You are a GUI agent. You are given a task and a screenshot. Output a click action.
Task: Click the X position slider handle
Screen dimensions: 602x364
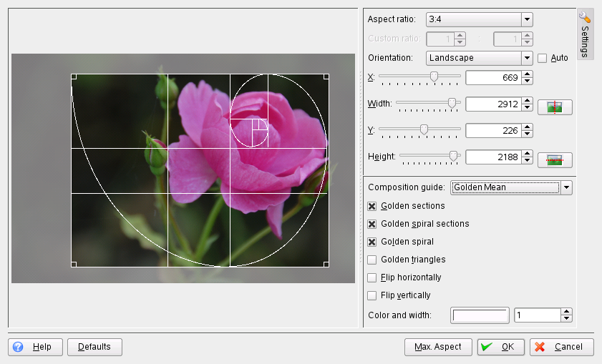point(434,77)
